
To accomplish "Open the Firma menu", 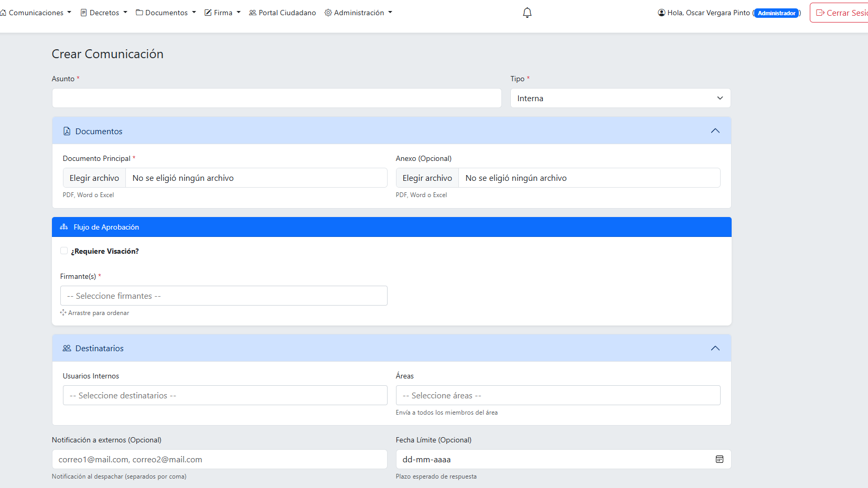I will 222,13.
